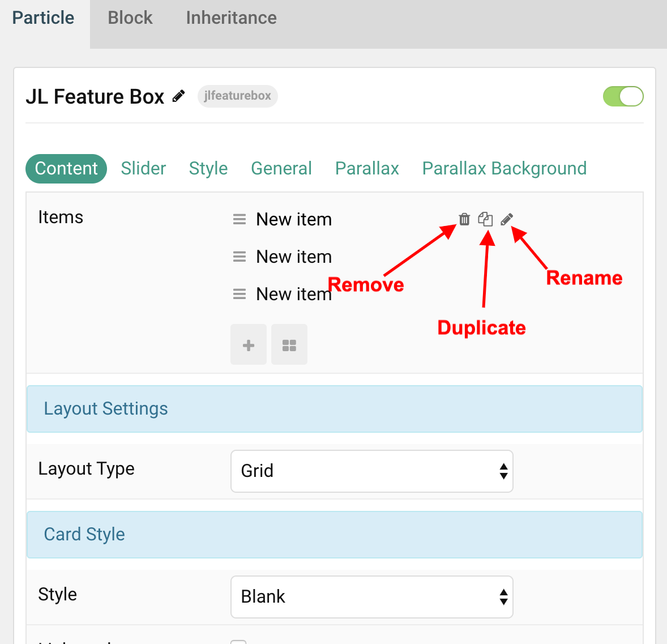Click the drag handle of the third New item
This screenshot has height=644, width=667.
[239, 293]
